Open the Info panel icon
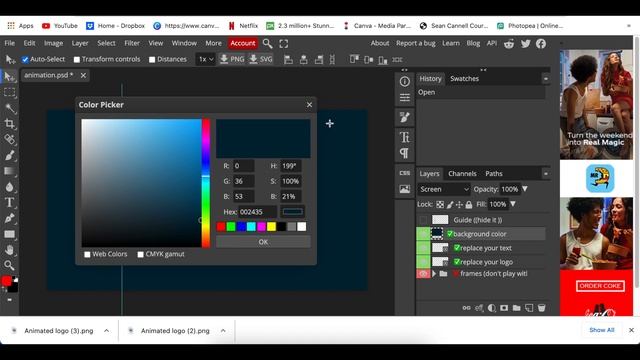 coord(404,82)
